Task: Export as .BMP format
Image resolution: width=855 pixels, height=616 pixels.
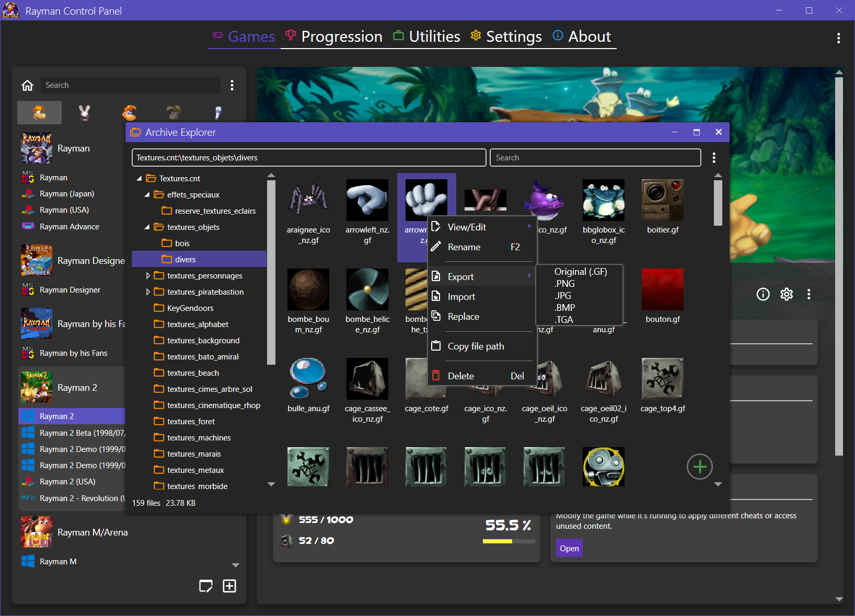Action: tap(580, 308)
